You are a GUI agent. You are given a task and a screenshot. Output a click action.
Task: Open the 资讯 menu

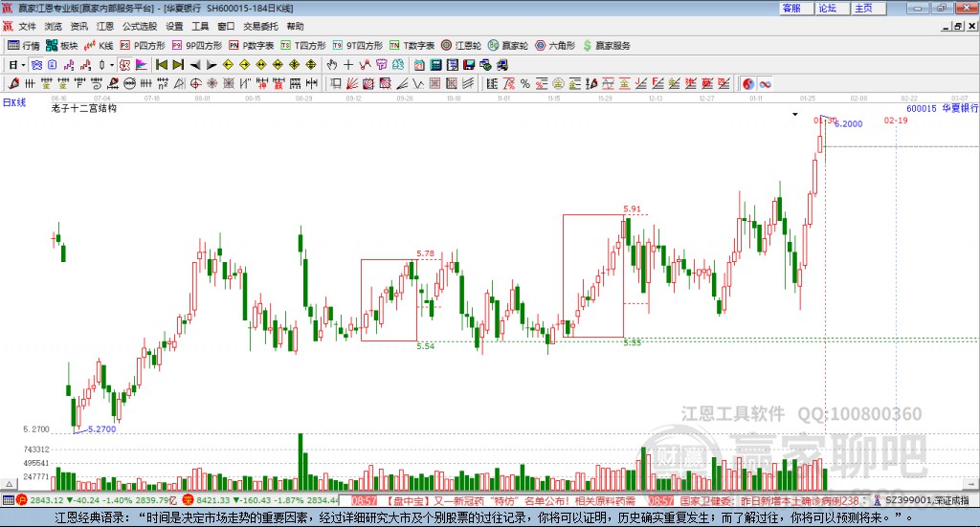point(79,26)
